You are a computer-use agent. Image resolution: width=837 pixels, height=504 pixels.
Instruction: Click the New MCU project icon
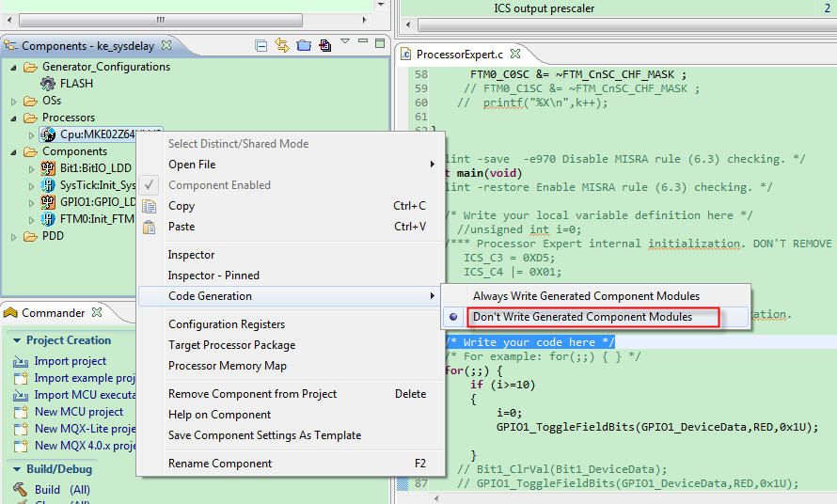[21, 412]
